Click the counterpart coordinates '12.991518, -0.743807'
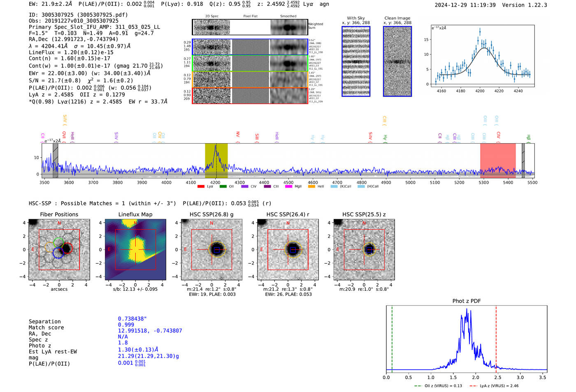This screenshot has width=576, height=392. point(150,331)
